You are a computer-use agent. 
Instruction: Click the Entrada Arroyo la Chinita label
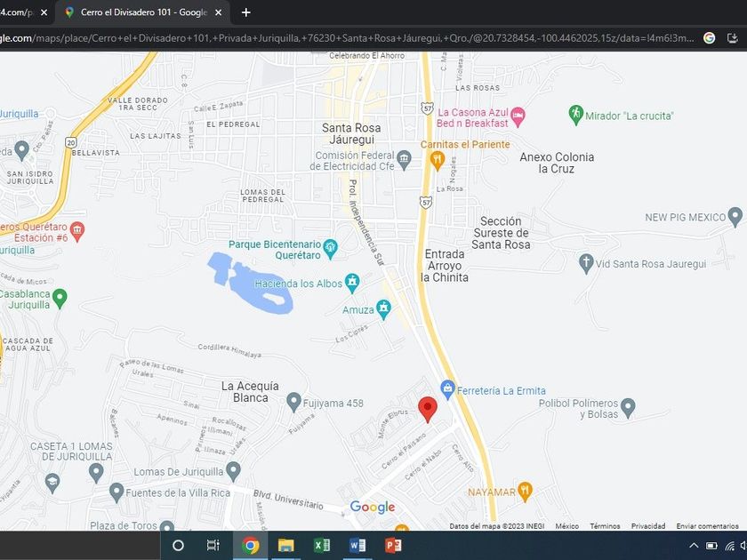point(445,266)
